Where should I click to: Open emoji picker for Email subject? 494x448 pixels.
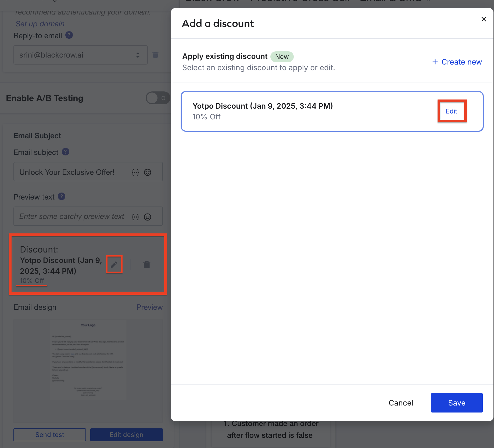148,172
